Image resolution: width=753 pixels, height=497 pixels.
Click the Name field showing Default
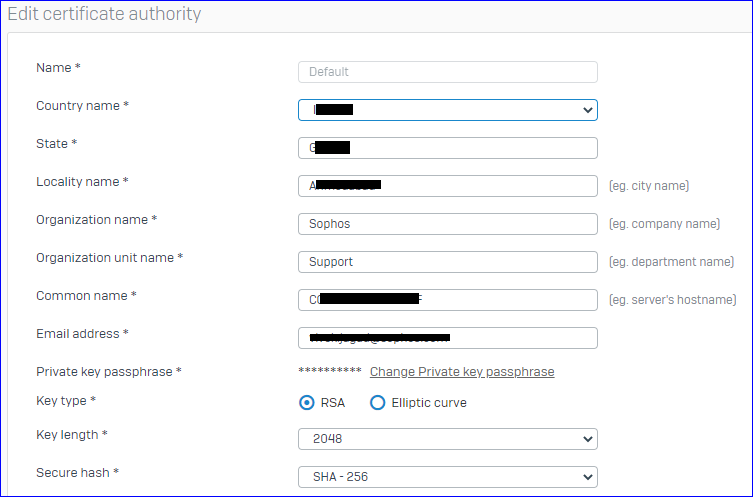[448, 72]
